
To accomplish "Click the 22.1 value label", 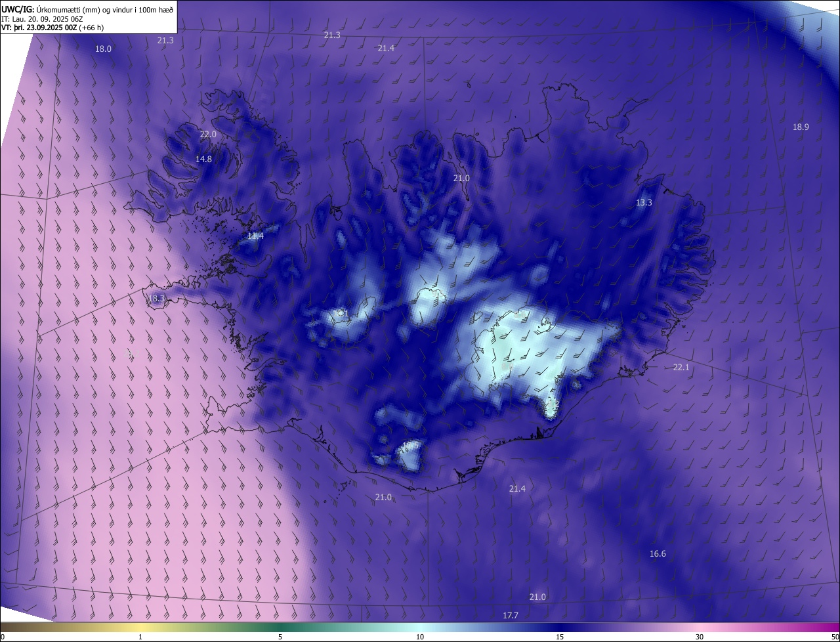I will coord(681,367).
